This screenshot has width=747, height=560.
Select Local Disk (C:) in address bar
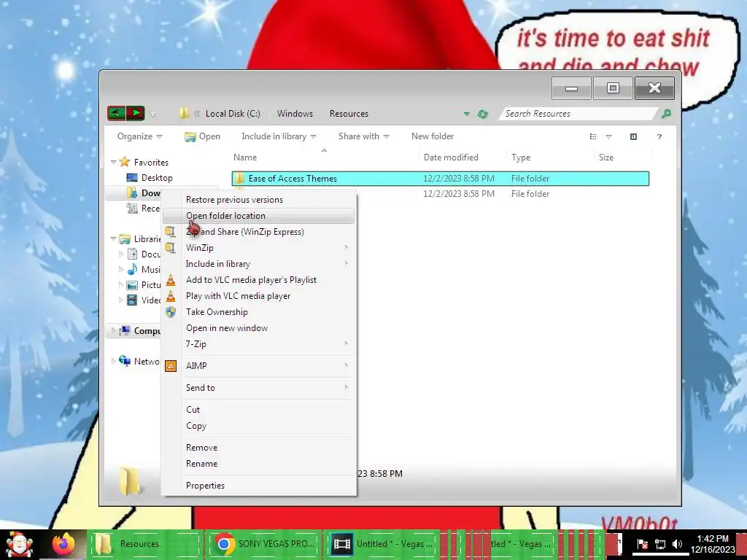(x=233, y=114)
